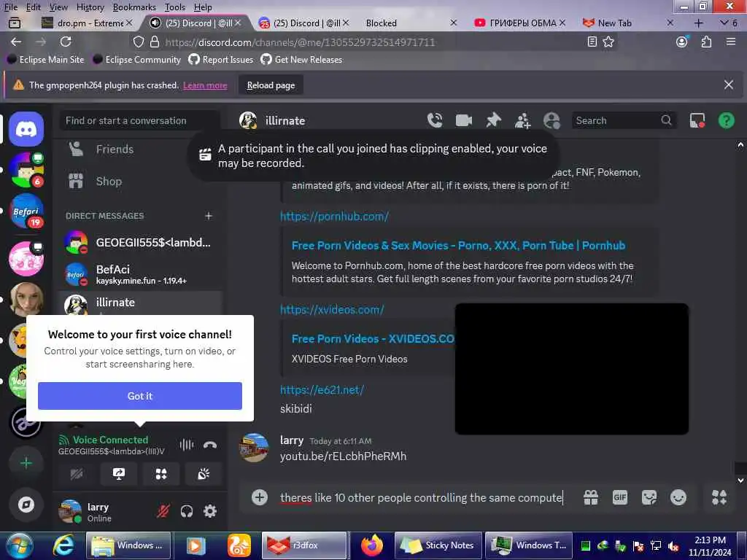Open GEOEGII555 direct message
Viewport: 747px width, 560px height.
click(x=140, y=242)
